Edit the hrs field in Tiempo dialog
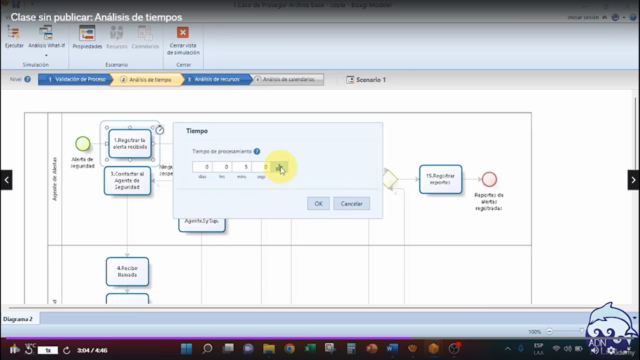This screenshot has height=360, width=640. [x=222, y=167]
